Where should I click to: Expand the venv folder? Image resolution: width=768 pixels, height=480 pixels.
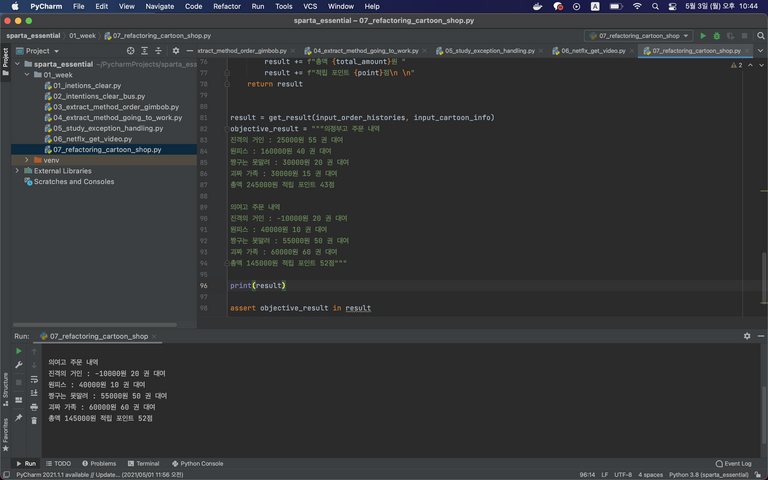point(27,160)
